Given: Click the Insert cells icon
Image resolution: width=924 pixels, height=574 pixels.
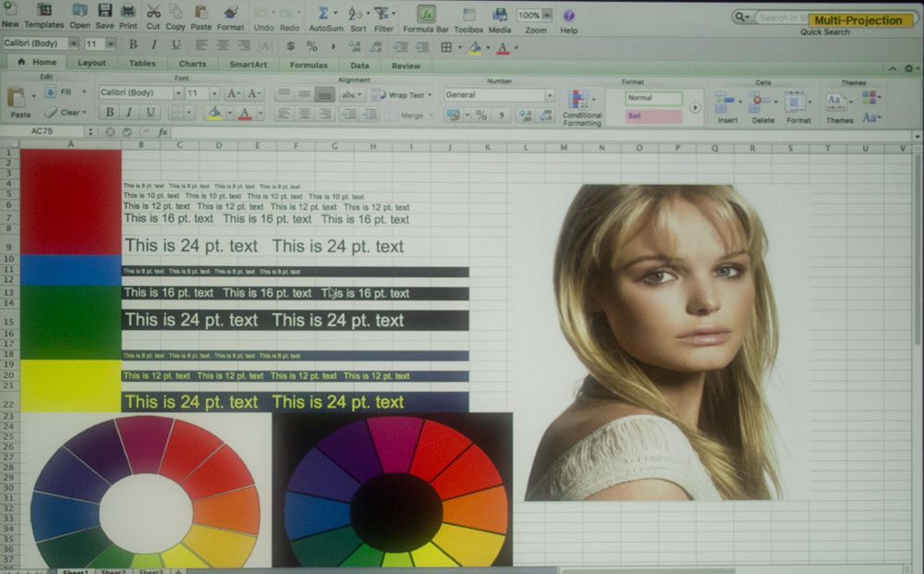Looking at the screenshot, I should pyautogui.click(x=725, y=102).
